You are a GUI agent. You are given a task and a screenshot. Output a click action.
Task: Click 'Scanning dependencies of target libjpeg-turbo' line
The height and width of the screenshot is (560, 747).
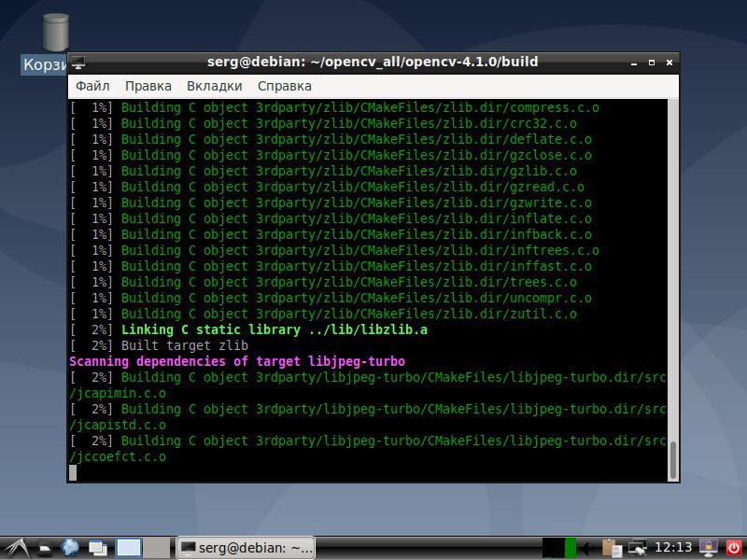pyautogui.click(x=237, y=361)
